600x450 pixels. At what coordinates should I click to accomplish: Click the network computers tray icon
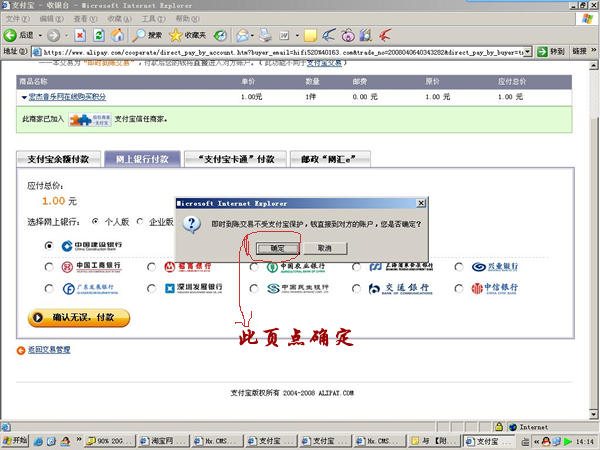click(557, 442)
